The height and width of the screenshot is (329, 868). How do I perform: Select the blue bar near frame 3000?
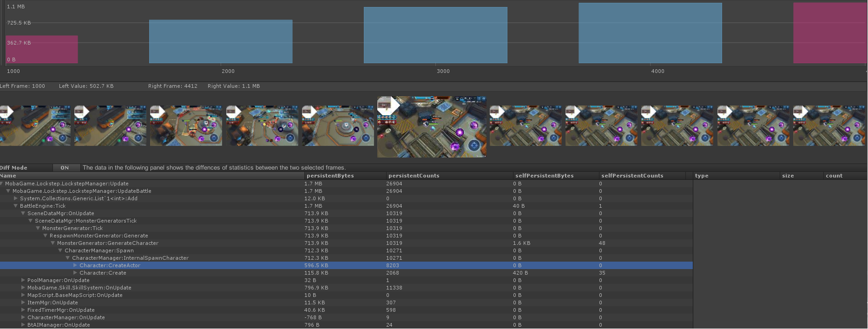[x=435, y=35]
